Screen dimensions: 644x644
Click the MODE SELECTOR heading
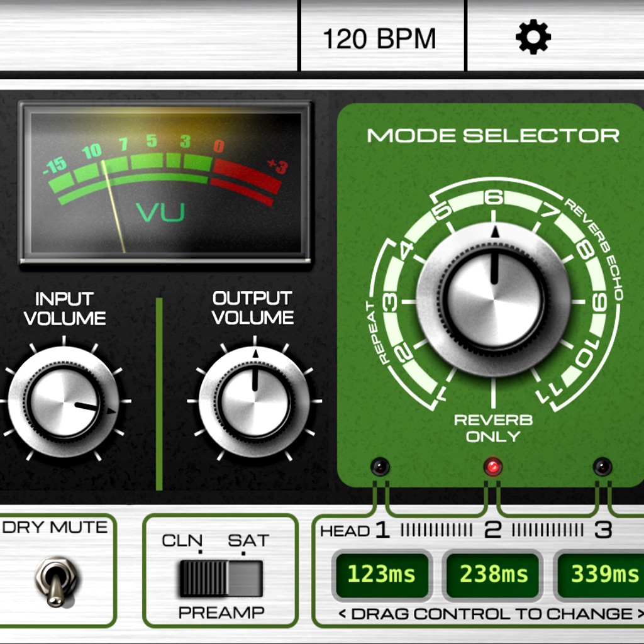pos(493,136)
